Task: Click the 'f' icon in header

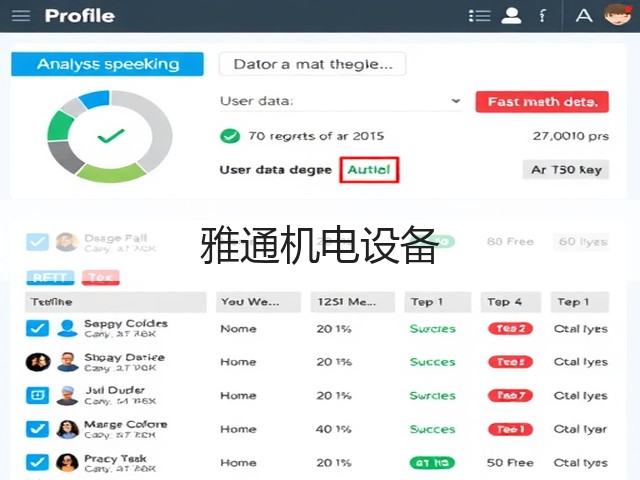Action: [542, 16]
